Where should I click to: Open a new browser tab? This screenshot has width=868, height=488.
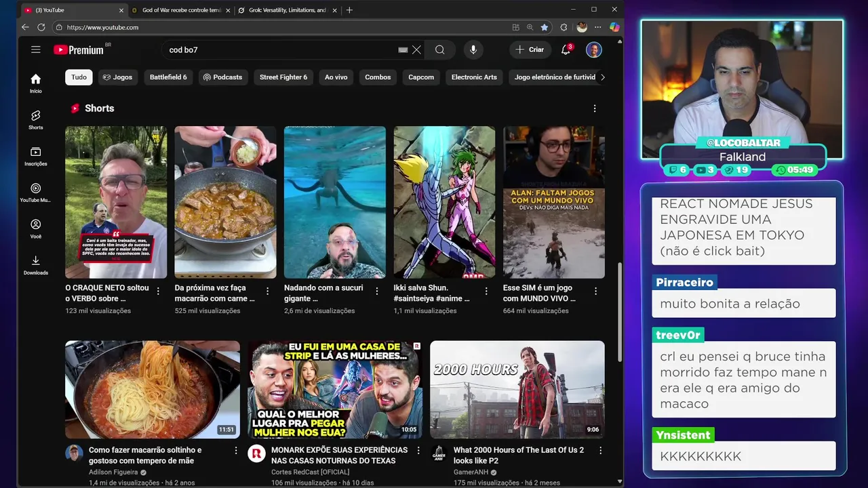349,10
